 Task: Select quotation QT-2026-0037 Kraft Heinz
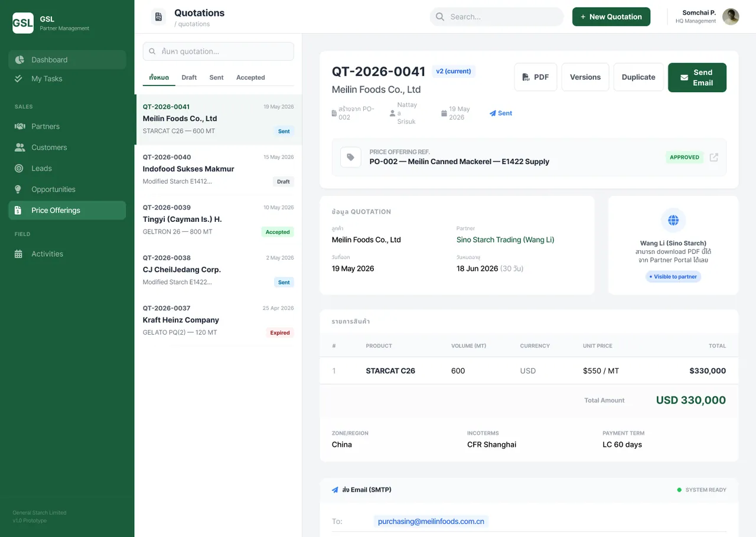point(219,320)
